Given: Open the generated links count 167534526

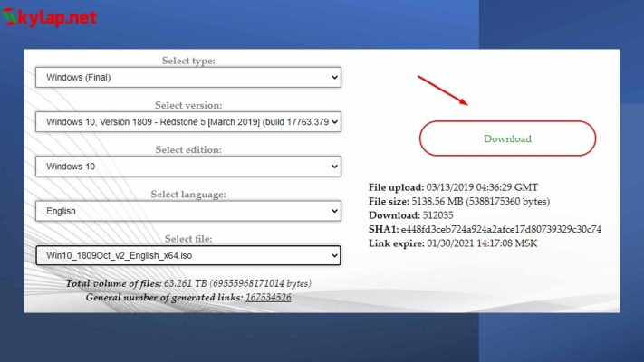Looking at the screenshot, I should point(268,297).
